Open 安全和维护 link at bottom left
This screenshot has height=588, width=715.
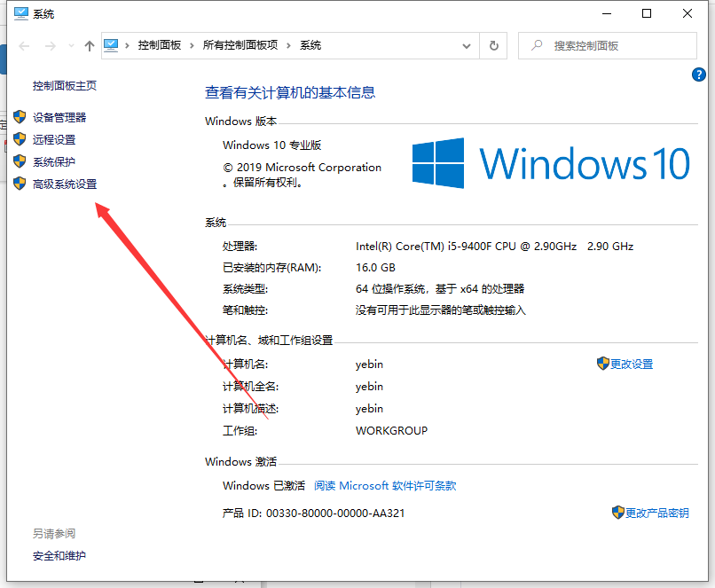click(x=59, y=555)
